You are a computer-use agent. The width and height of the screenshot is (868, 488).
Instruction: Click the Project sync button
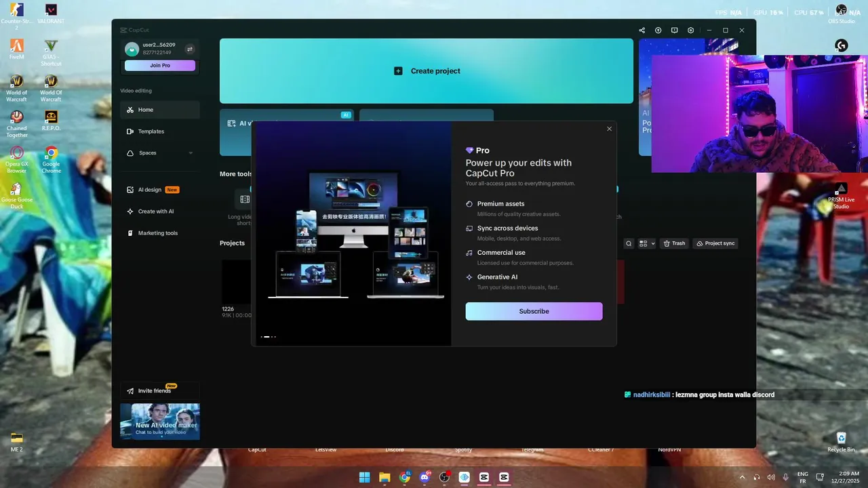[715, 243]
